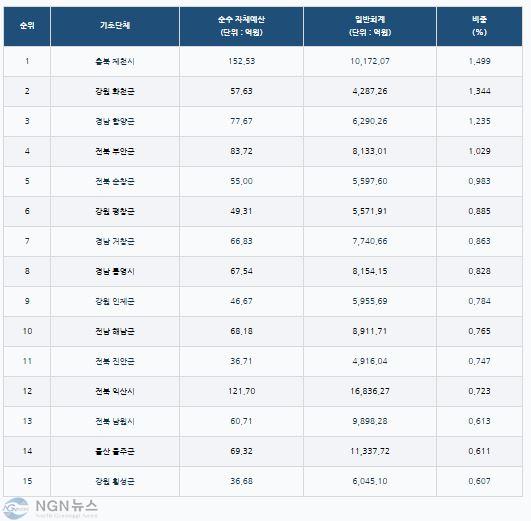Click the 비중 (%) column header
Image resolution: width=531 pixels, height=521 pixels.
(479, 26)
